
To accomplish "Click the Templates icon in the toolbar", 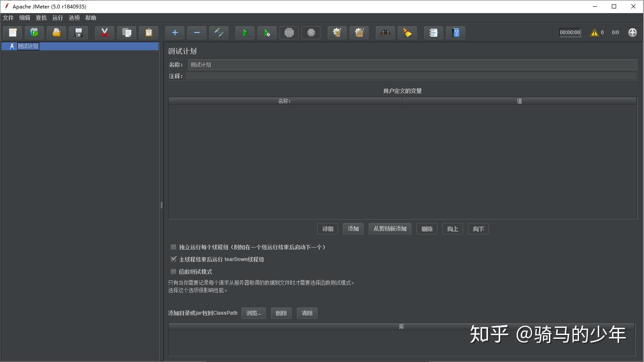I will point(34,32).
